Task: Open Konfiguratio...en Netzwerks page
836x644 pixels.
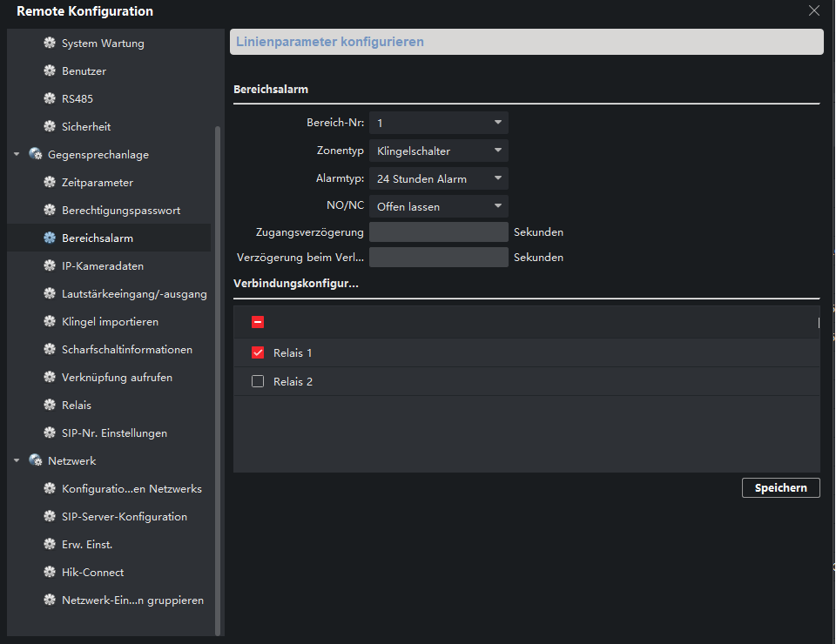Action: tap(131, 488)
